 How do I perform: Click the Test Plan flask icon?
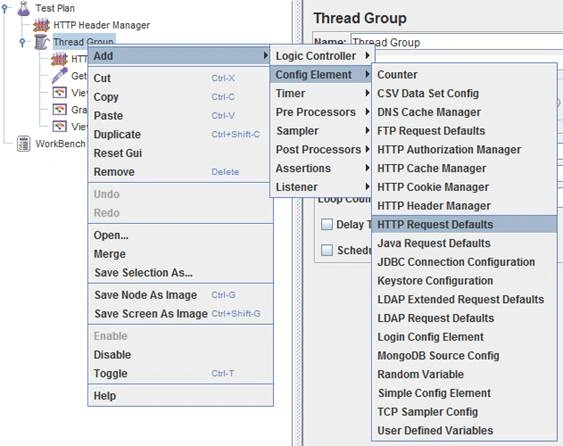[x=23, y=8]
